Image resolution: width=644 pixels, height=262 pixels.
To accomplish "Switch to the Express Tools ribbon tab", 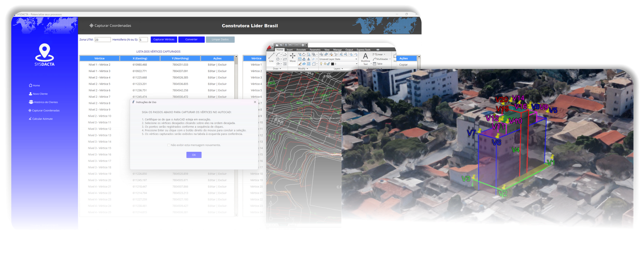I will tap(364, 50).
